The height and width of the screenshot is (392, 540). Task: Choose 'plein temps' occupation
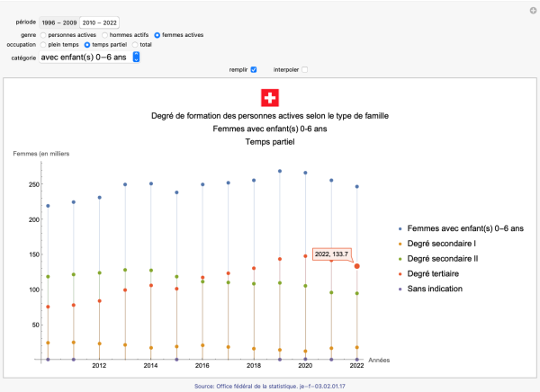tap(43, 43)
